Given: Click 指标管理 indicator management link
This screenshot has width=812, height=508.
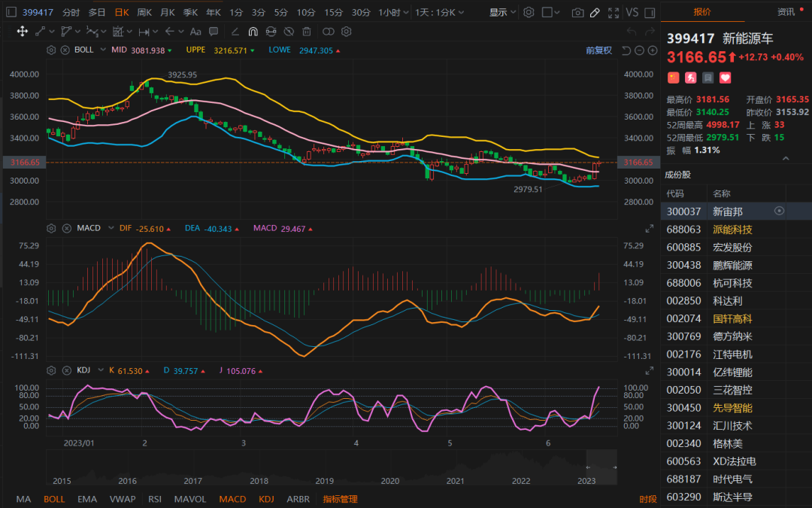Looking at the screenshot, I should tap(340, 499).
